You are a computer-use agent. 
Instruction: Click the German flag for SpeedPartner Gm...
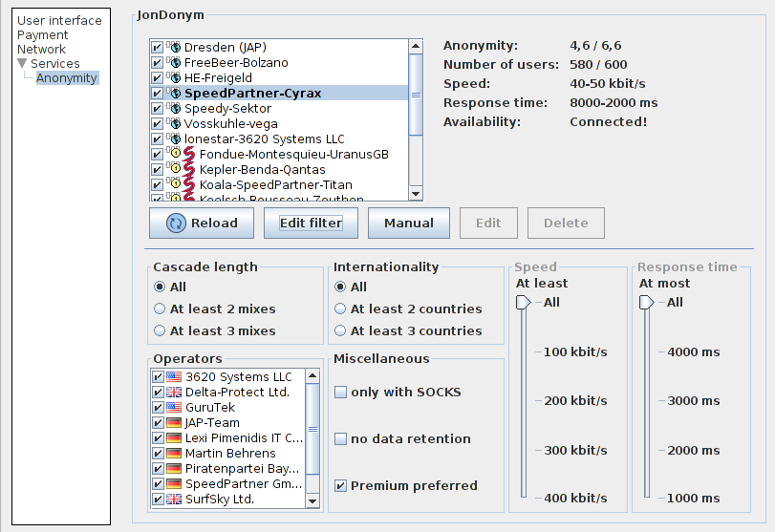(x=174, y=484)
